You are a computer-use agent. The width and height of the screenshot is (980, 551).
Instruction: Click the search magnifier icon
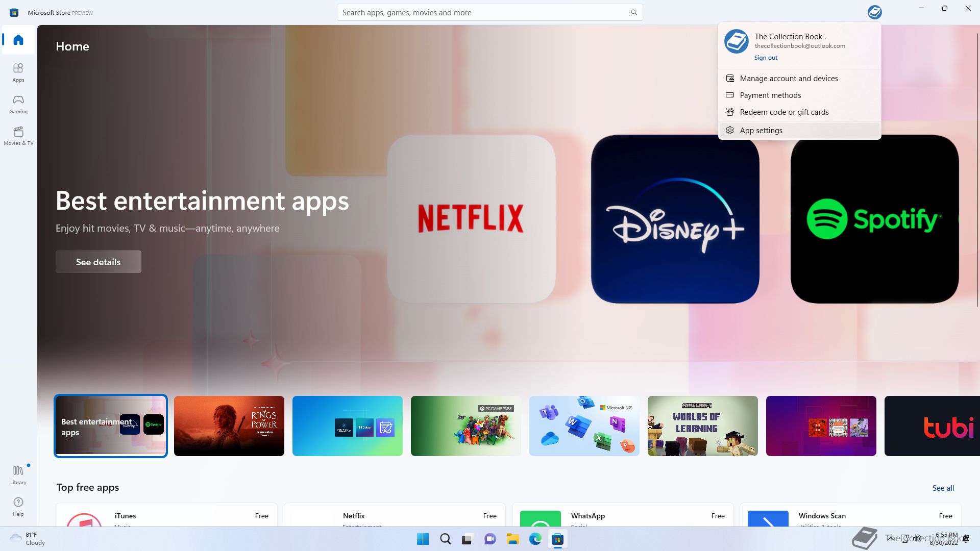click(x=633, y=12)
